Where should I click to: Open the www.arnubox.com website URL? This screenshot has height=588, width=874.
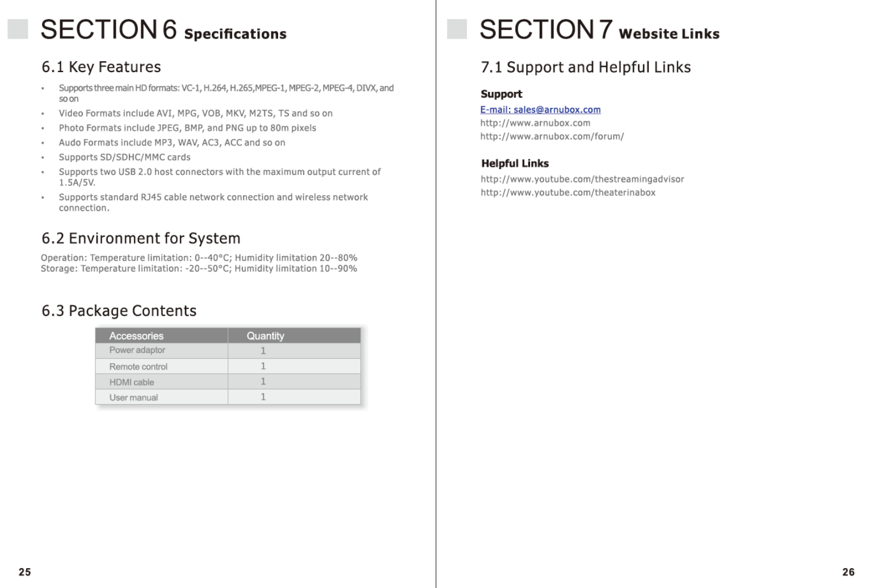click(535, 123)
